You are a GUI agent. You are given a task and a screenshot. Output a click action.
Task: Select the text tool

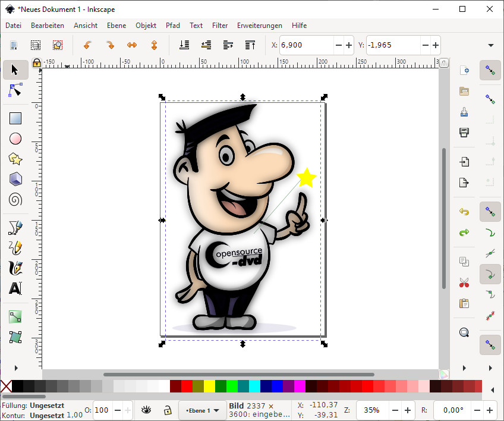[x=15, y=288]
